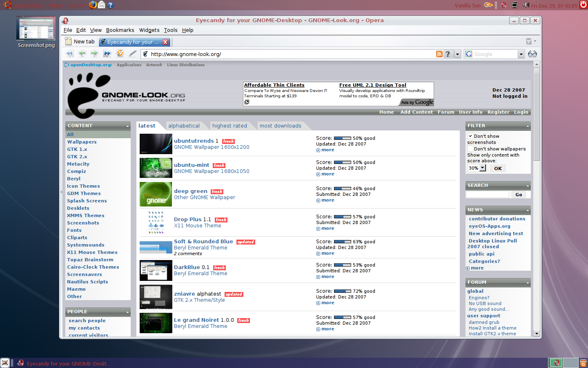Click the red Opera tray icon in top panel
Image resolution: width=588 pixels, height=368 pixels.
coord(504,5)
